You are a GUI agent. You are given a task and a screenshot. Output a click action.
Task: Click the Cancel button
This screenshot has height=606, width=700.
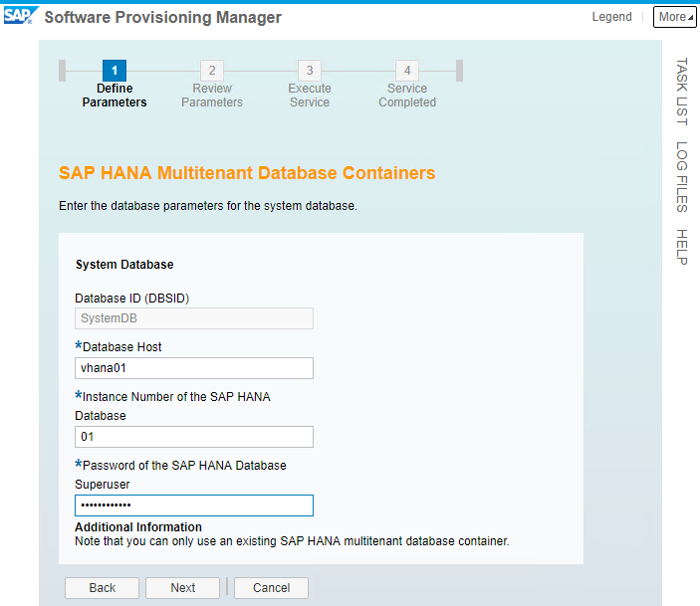point(271,588)
